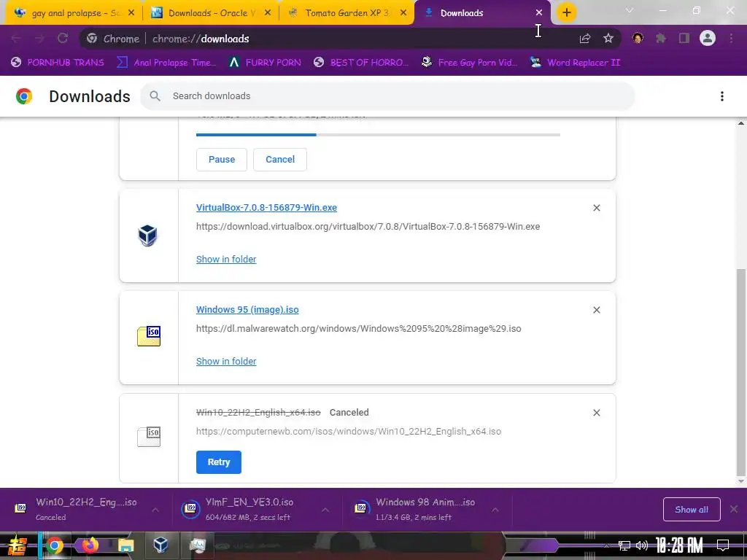The height and width of the screenshot is (560, 747).
Task: Click the avatar extension icon beside the star
Action: pos(638,39)
